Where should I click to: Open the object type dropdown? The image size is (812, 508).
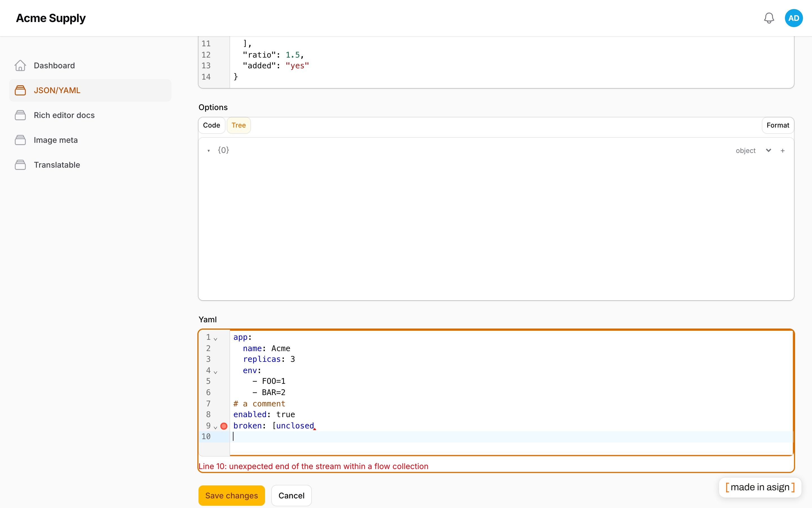pos(753,150)
